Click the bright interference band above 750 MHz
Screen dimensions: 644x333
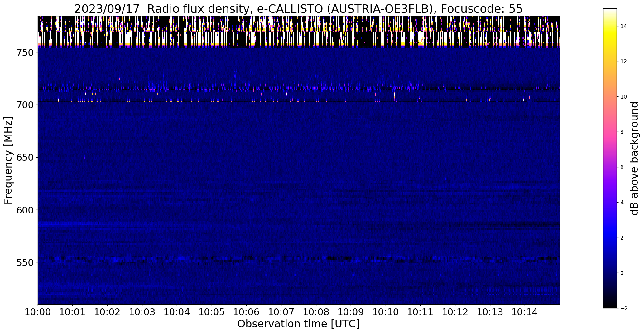point(299,32)
